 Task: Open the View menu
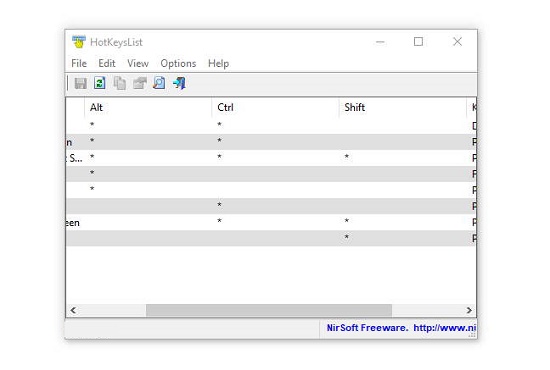point(138,63)
